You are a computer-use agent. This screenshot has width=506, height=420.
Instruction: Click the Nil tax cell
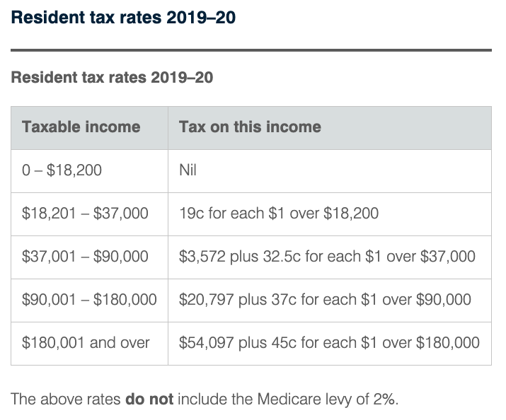point(188,170)
